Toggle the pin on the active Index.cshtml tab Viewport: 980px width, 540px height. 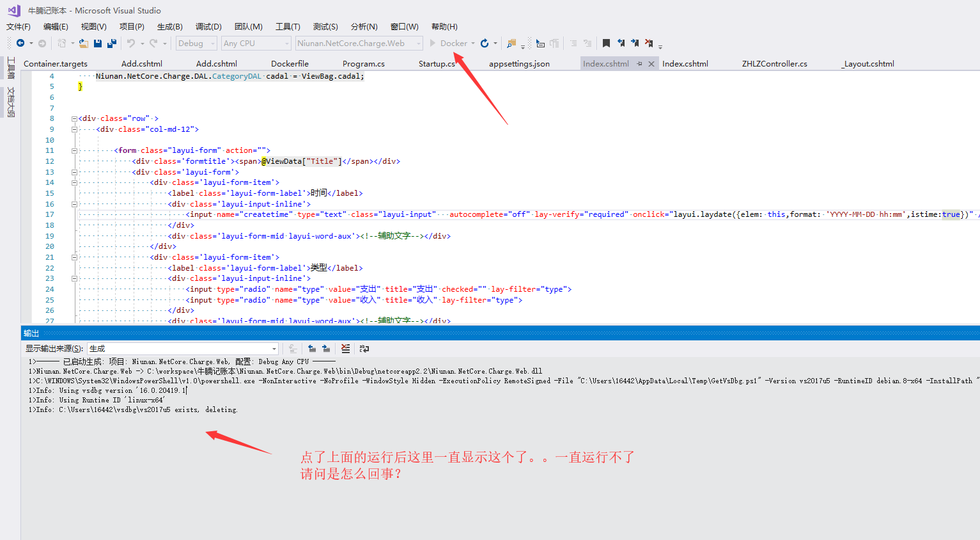coord(639,64)
